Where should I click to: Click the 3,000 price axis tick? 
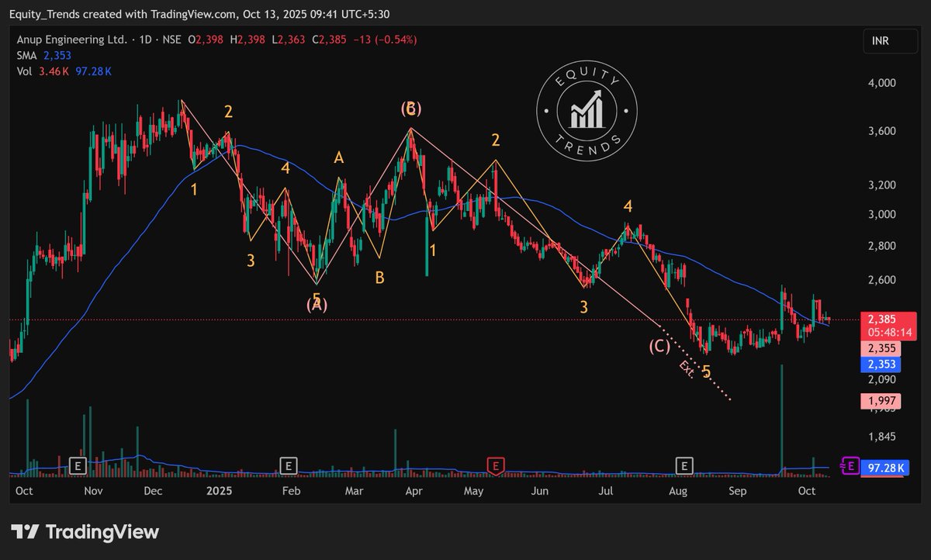[x=884, y=215]
